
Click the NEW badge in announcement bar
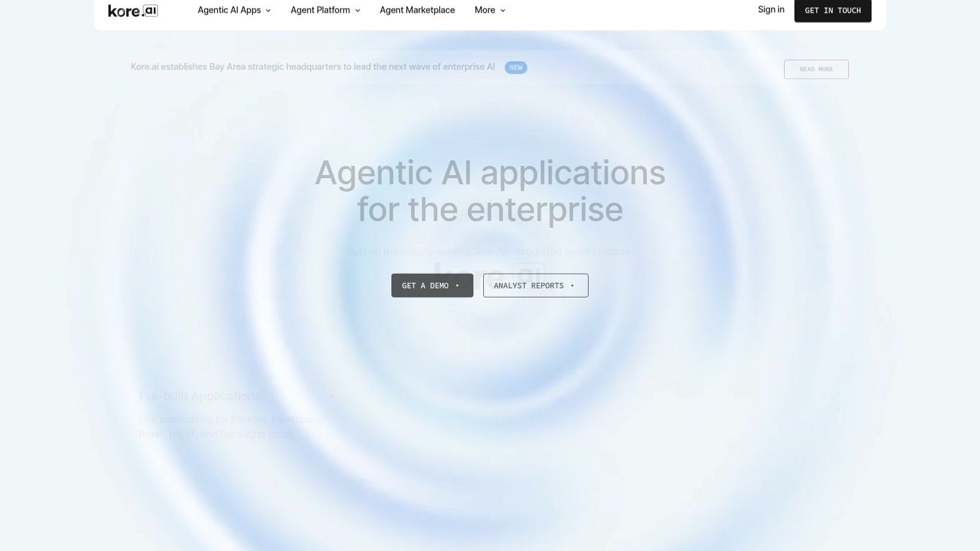pyautogui.click(x=516, y=67)
